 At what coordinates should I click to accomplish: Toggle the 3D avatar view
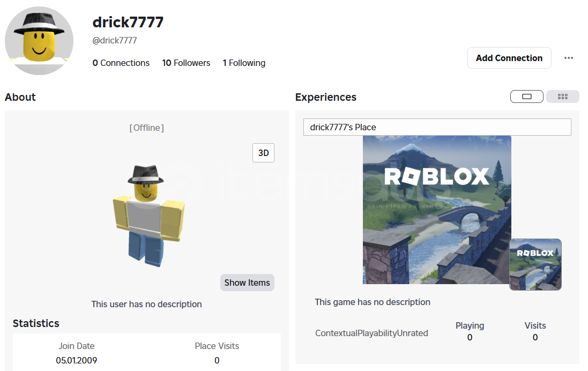click(263, 153)
